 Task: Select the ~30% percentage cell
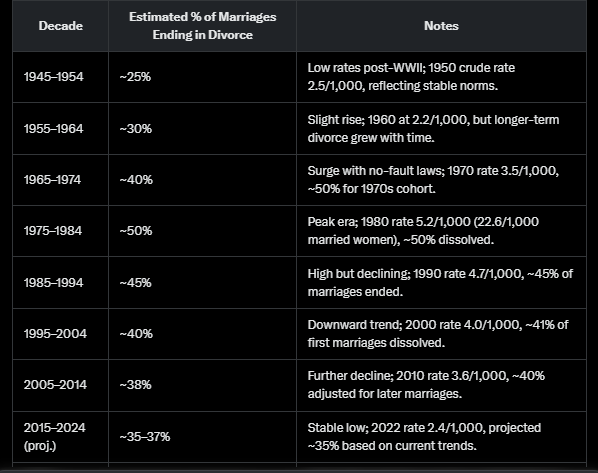pyautogui.click(x=136, y=129)
